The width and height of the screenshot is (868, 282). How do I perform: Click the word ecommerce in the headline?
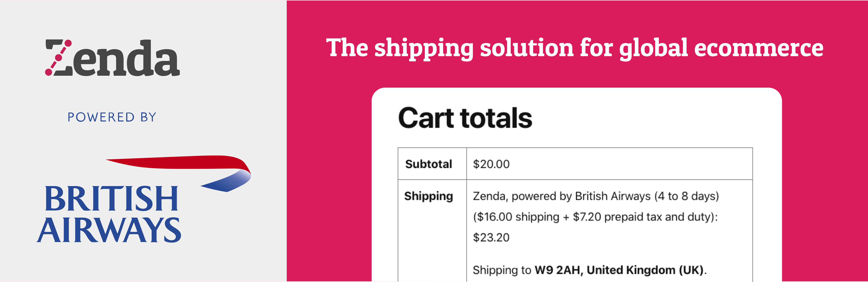[x=759, y=48]
